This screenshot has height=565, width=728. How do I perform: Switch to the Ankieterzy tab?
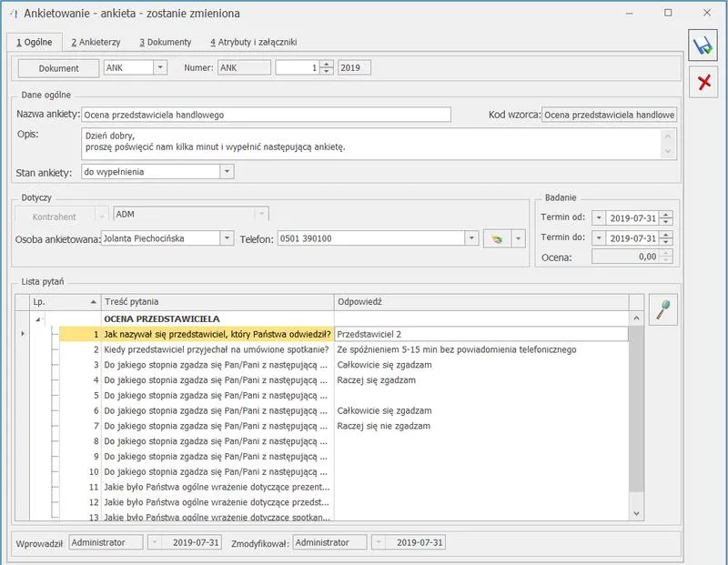pos(96,42)
